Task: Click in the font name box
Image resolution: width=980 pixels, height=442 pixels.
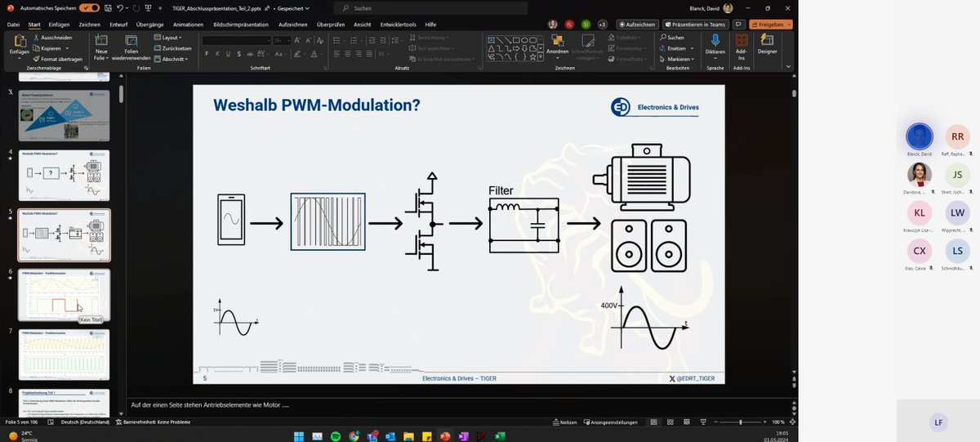Action: pyautogui.click(x=236, y=40)
